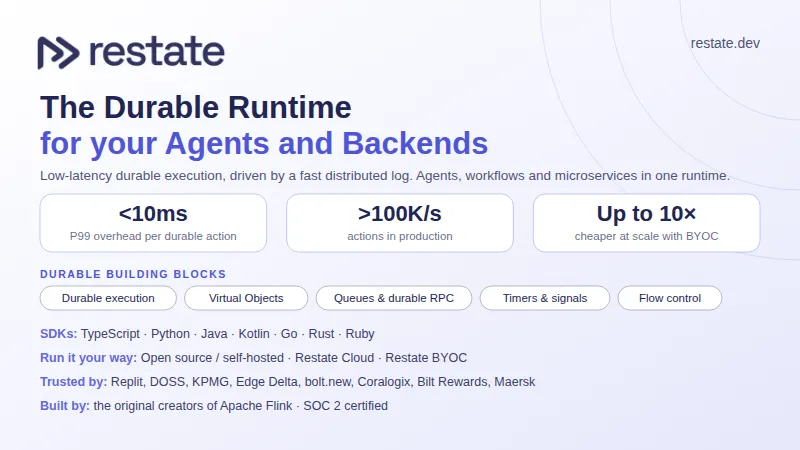Click the 'SDKs:' label
Image resolution: width=800 pixels, height=450 pixels.
[x=59, y=334]
